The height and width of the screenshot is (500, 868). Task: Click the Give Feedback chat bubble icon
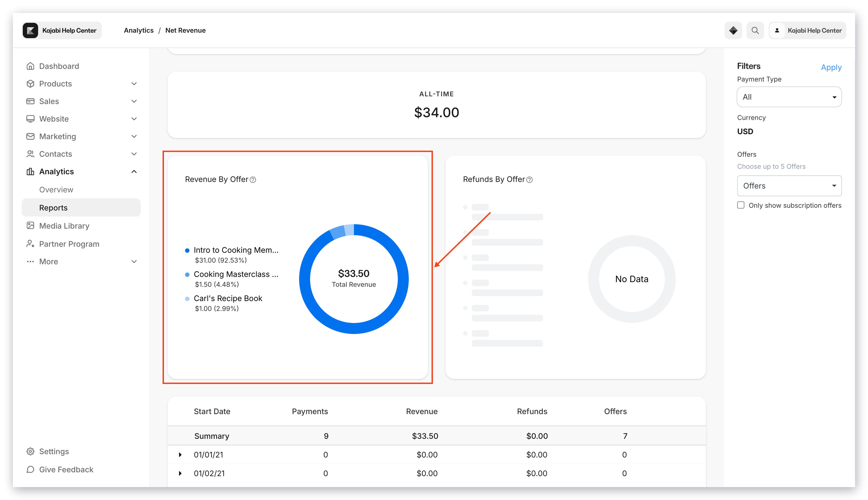click(x=30, y=470)
